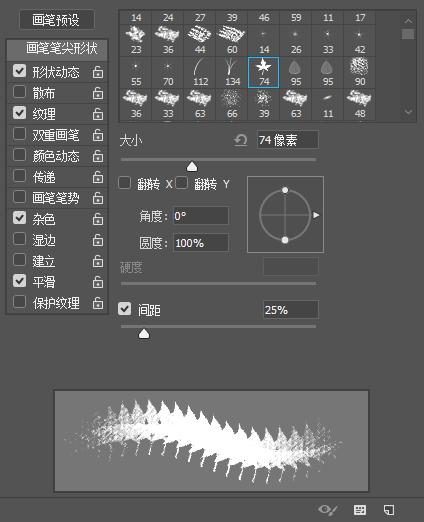Click the brush list scroll-up arrow

pos(408,21)
